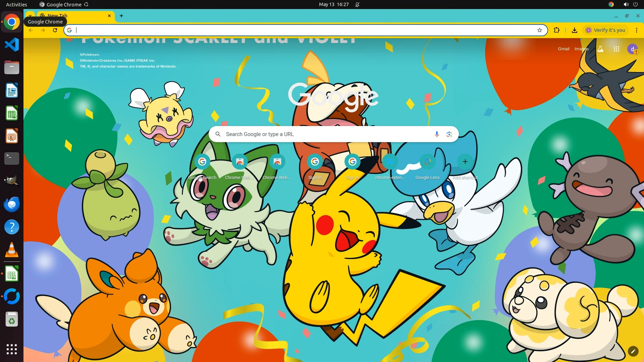Open the Search Labs flask icon
This screenshot has width=644, height=362.
coord(600,49)
